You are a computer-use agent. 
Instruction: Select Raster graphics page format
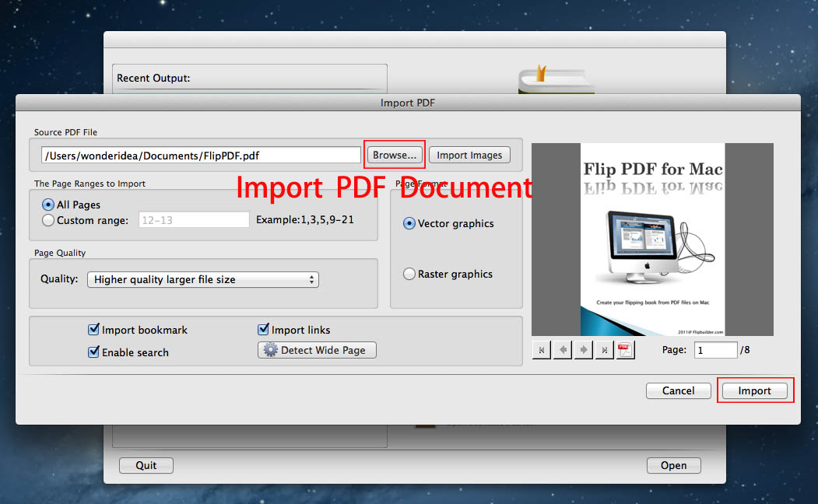coord(409,274)
